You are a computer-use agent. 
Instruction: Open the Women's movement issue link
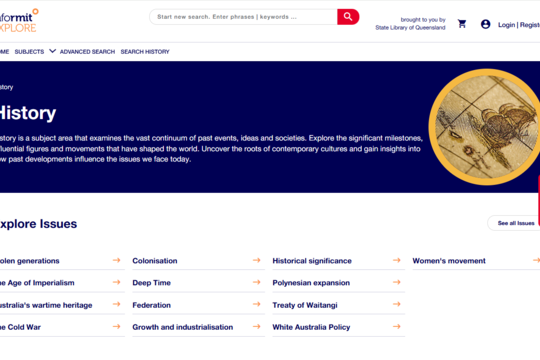coord(449,261)
